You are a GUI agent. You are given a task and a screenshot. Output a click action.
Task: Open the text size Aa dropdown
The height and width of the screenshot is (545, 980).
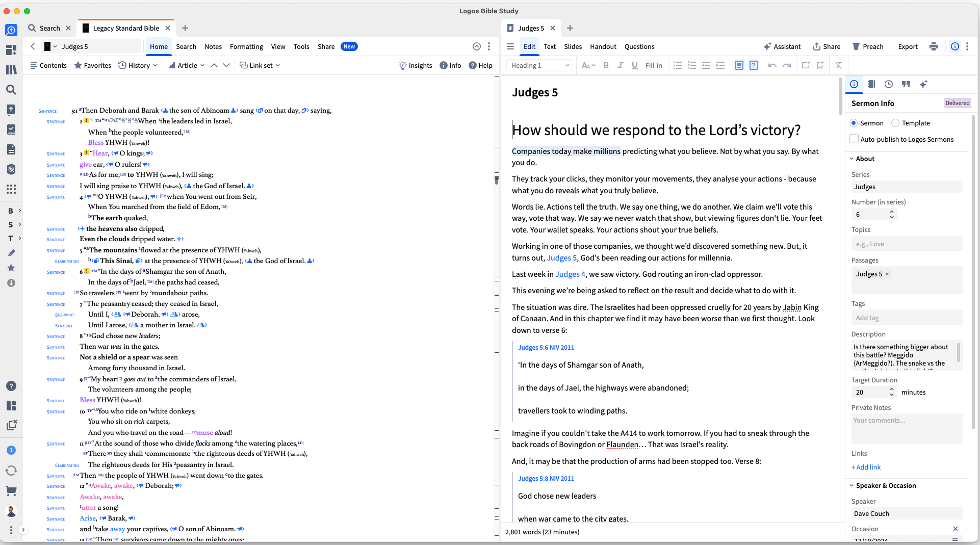[x=588, y=65]
